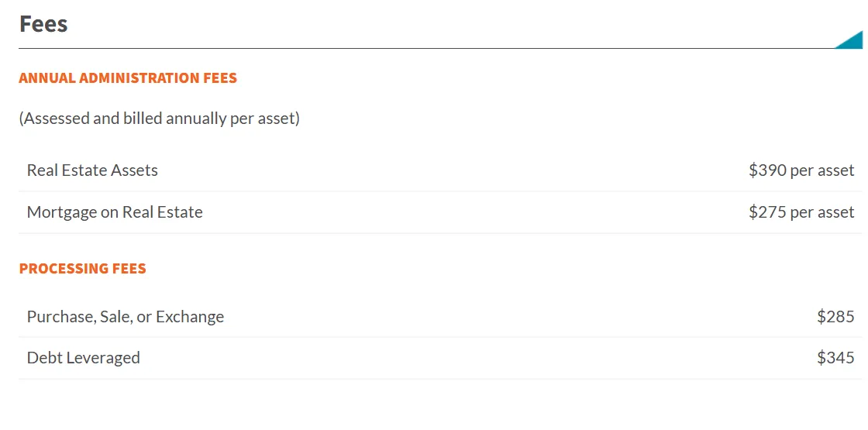Click the $345 fee amount

[836, 357]
